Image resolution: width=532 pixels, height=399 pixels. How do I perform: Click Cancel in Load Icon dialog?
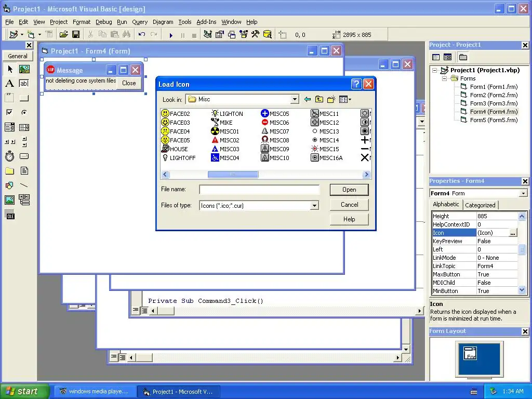click(349, 205)
